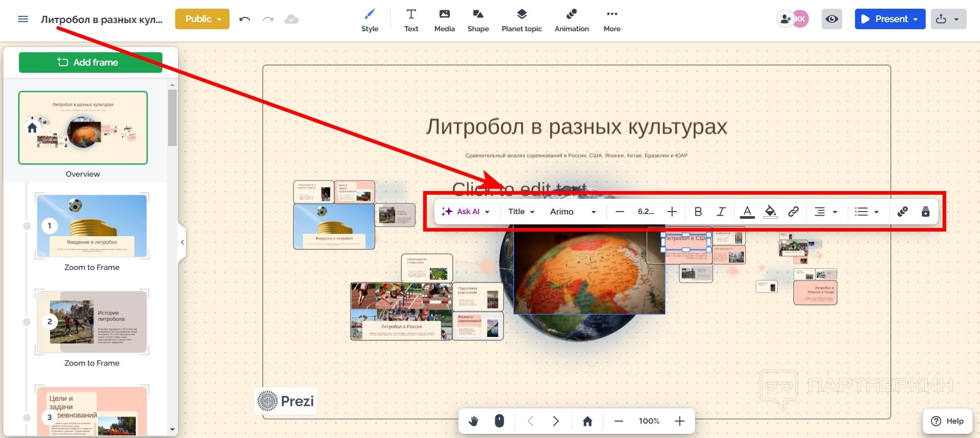
Task: Click the undo arrow
Action: tap(245, 19)
